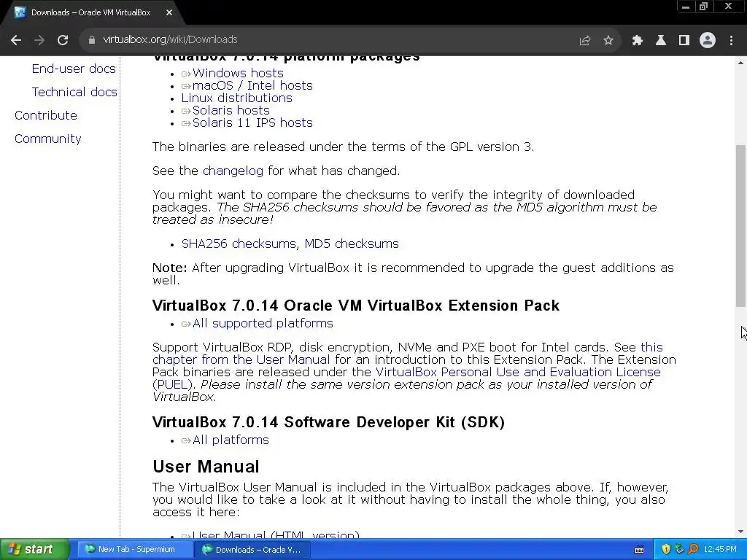Click the forward navigation arrow
747x560 pixels.
coord(39,40)
